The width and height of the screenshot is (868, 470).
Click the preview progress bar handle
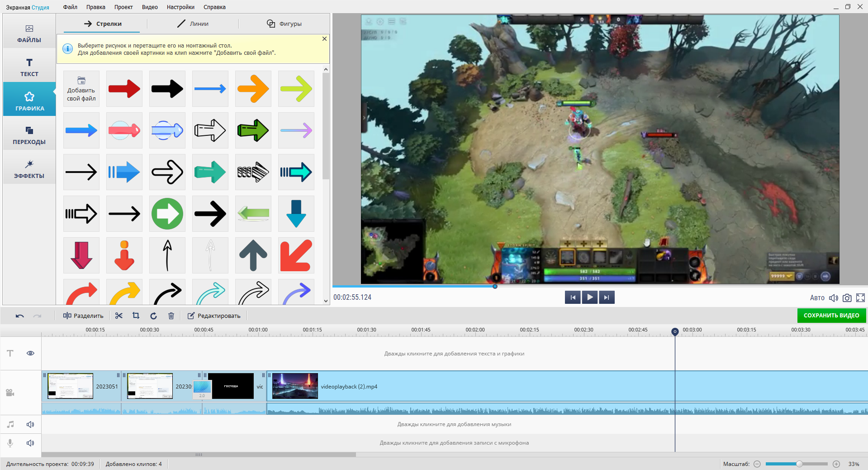click(495, 286)
